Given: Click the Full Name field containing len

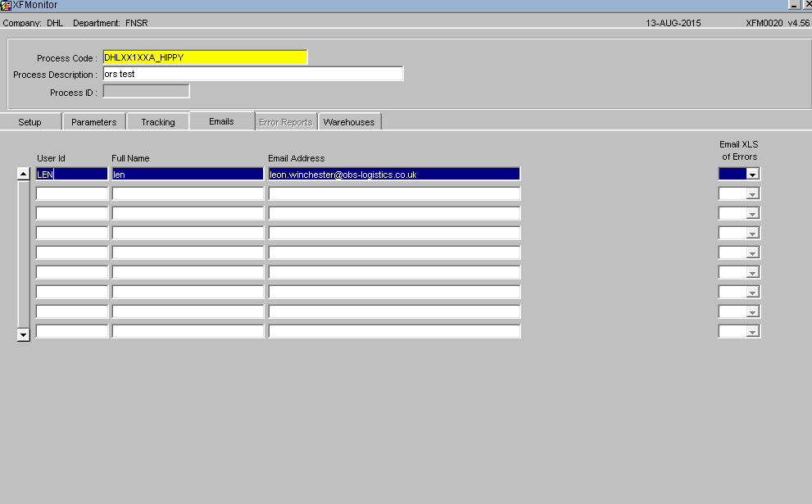Looking at the screenshot, I should pyautogui.click(x=188, y=174).
